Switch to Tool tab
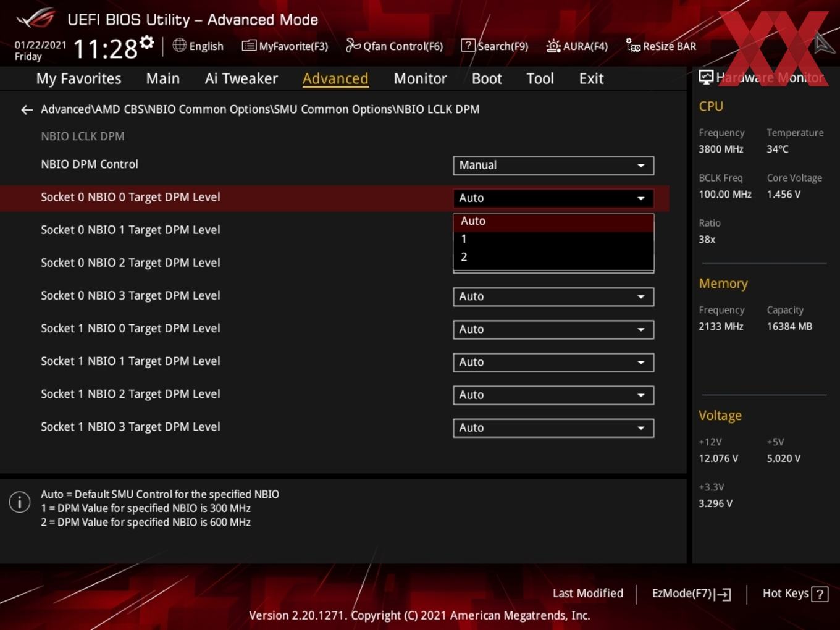 (540, 78)
